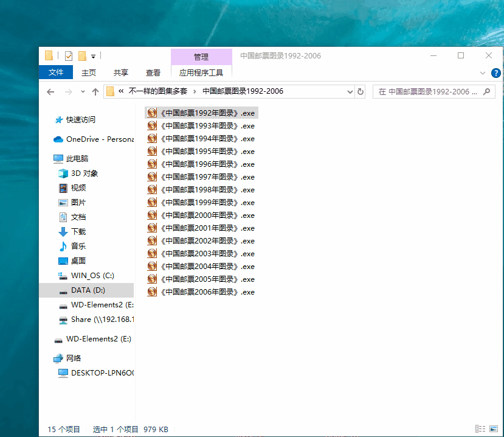Switch to the 主页 ribbon tab
The image size is (504, 437).
(x=88, y=72)
